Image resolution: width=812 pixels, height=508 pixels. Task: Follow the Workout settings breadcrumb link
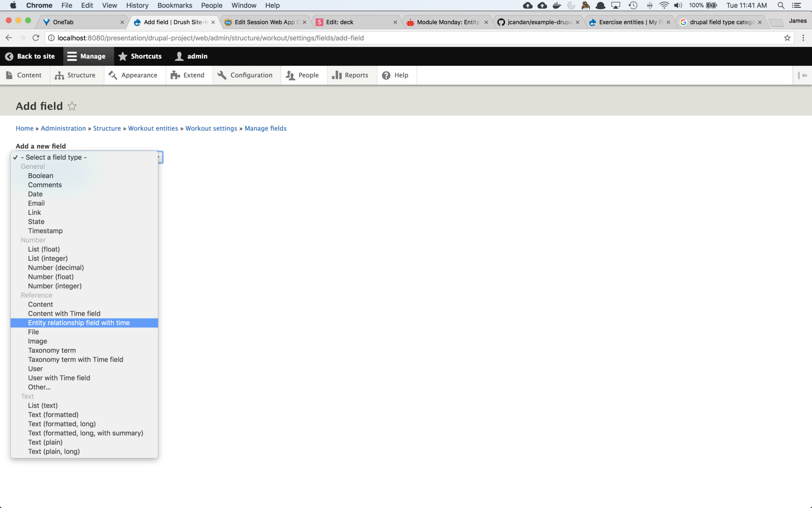tap(211, 128)
